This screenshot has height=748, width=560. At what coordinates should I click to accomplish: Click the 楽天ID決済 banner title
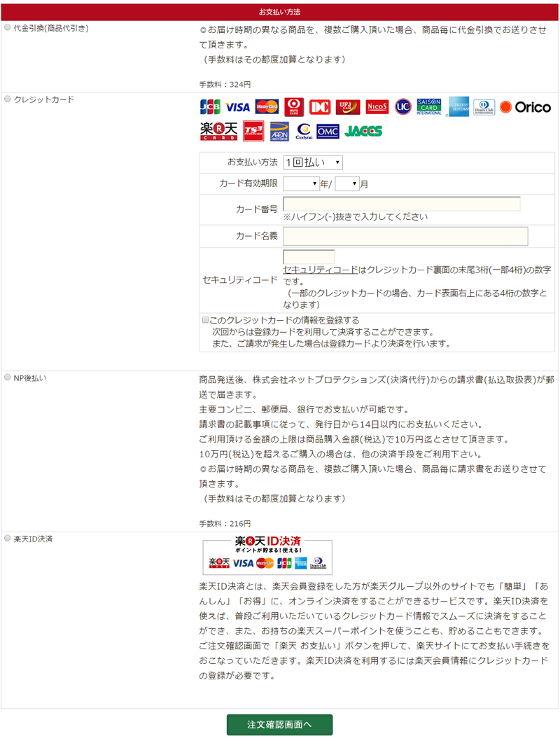click(268, 541)
